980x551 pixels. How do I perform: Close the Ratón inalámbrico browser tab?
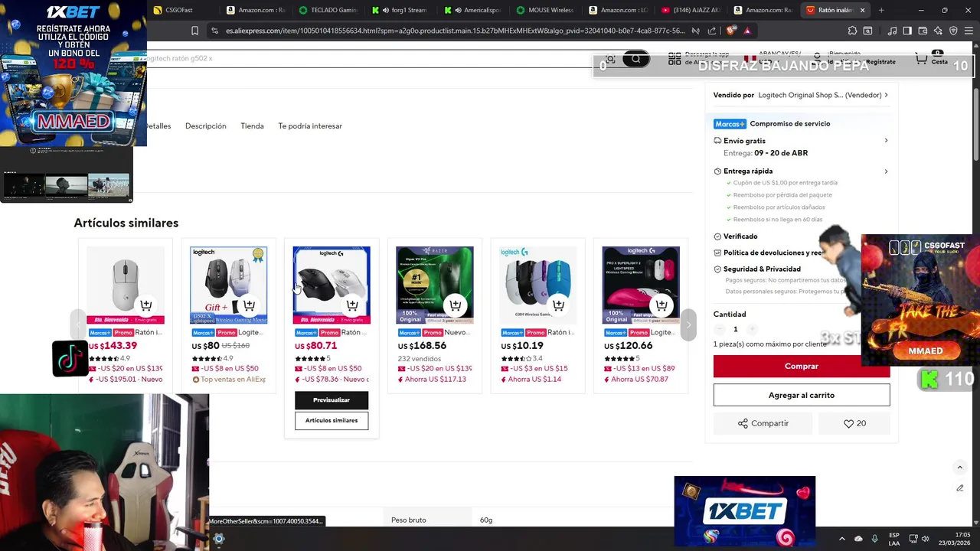[x=862, y=10]
